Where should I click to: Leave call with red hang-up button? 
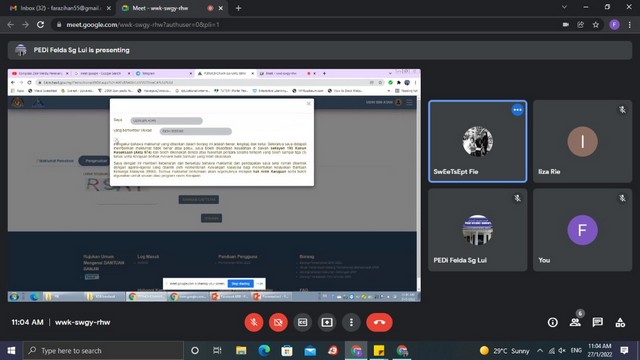pos(379,322)
